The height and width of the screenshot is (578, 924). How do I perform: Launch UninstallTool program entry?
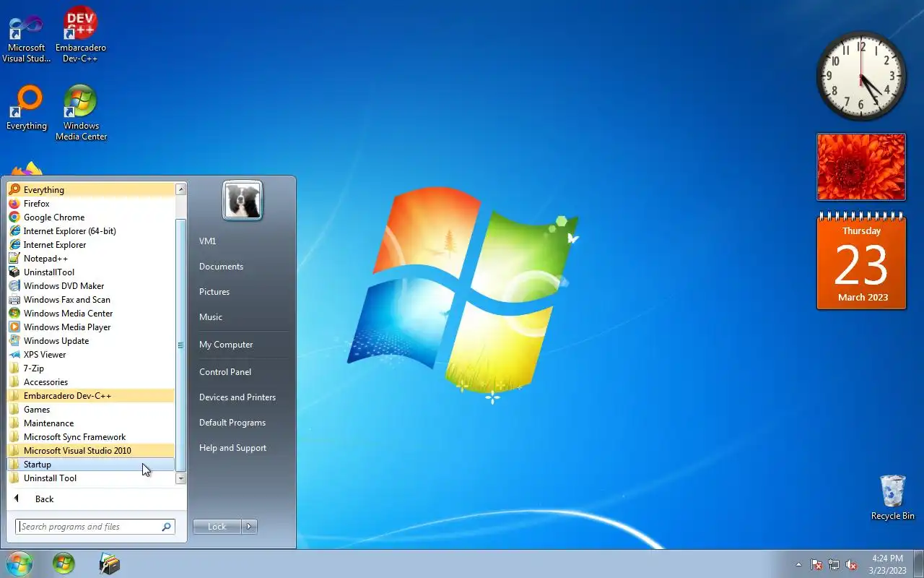[x=91, y=272]
